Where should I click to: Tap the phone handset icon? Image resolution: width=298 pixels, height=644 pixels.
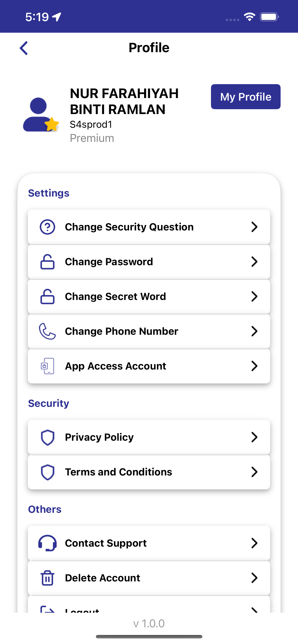click(x=47, y=331)
